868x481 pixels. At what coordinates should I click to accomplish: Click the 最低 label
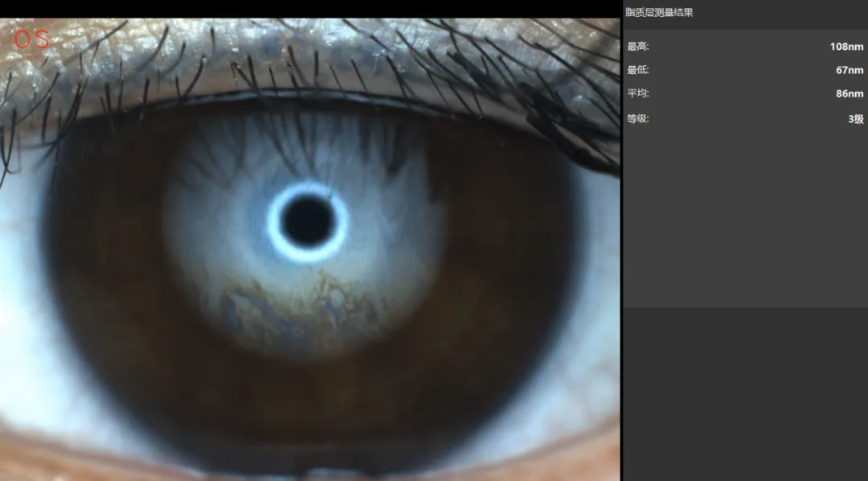pos(637,70)
